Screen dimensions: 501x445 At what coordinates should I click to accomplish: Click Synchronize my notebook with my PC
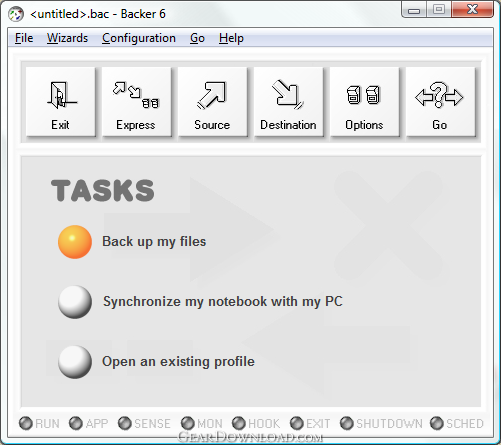pyautogui.click(x=223, y=302)
